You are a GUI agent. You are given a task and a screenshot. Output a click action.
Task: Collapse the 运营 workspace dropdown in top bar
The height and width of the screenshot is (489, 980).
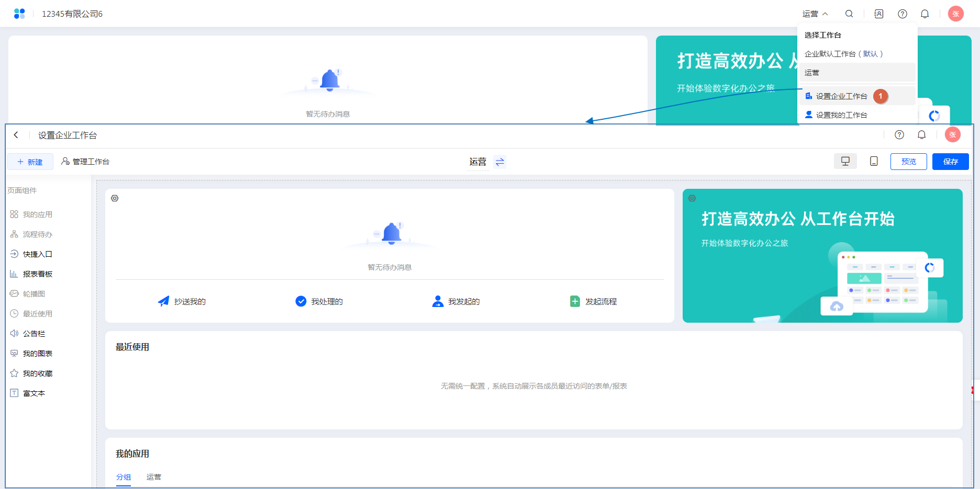(815, 14)
